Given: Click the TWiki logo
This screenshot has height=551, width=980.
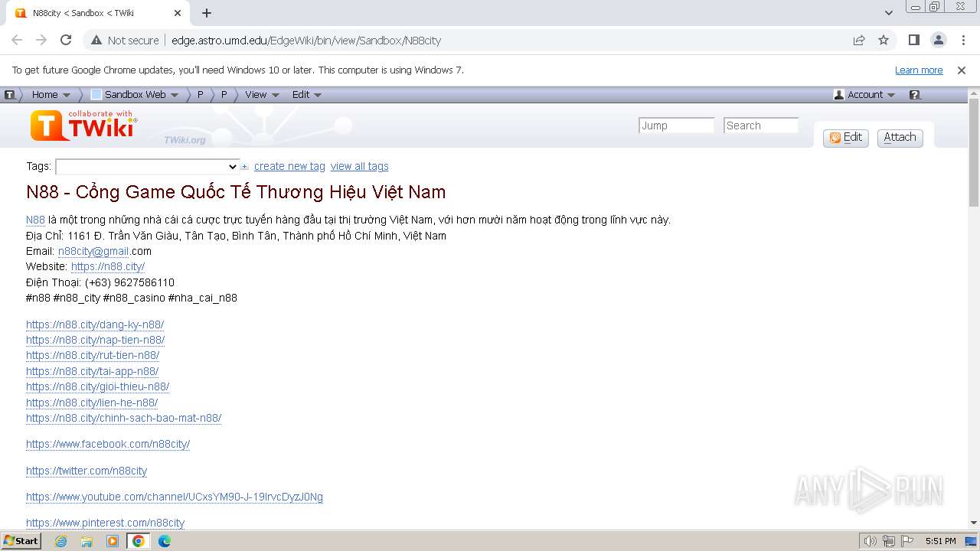Looking at the screenshot, I should click(83, 126).
